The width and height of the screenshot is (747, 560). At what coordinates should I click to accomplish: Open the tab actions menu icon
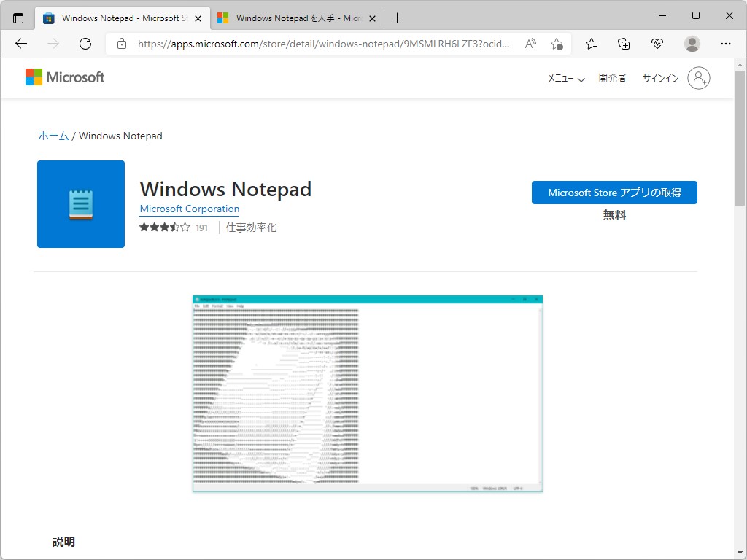tap(18, 18)
